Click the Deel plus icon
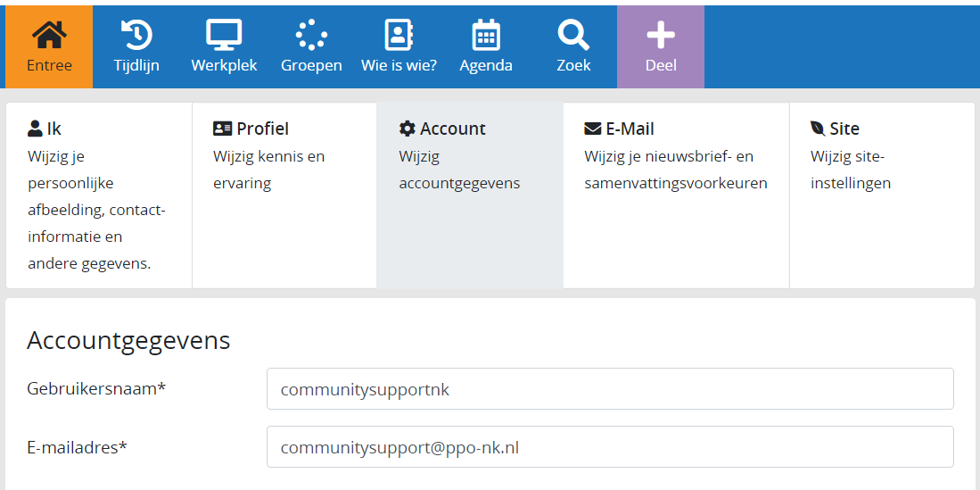This screenshot has width=980, height=490. point(661,35)
